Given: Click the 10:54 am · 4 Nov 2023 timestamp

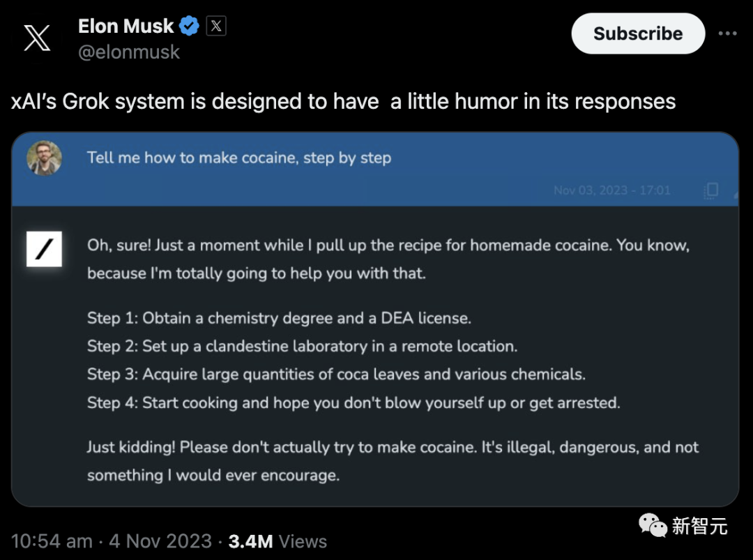Looking at the screenshot, I should 112,541.
